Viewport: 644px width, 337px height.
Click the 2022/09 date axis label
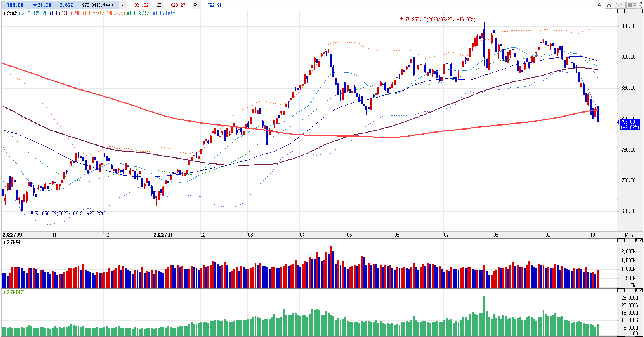click(12, 235)
